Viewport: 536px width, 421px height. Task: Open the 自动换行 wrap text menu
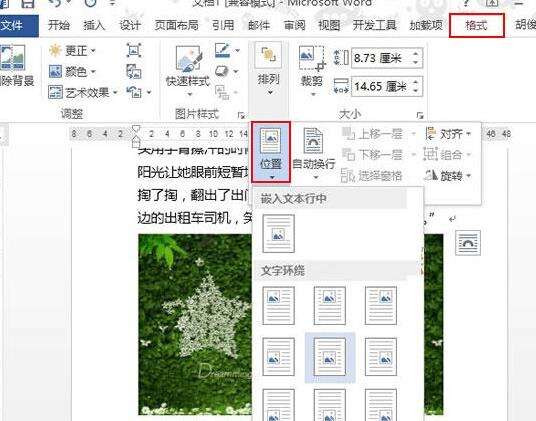pos(313,153)
